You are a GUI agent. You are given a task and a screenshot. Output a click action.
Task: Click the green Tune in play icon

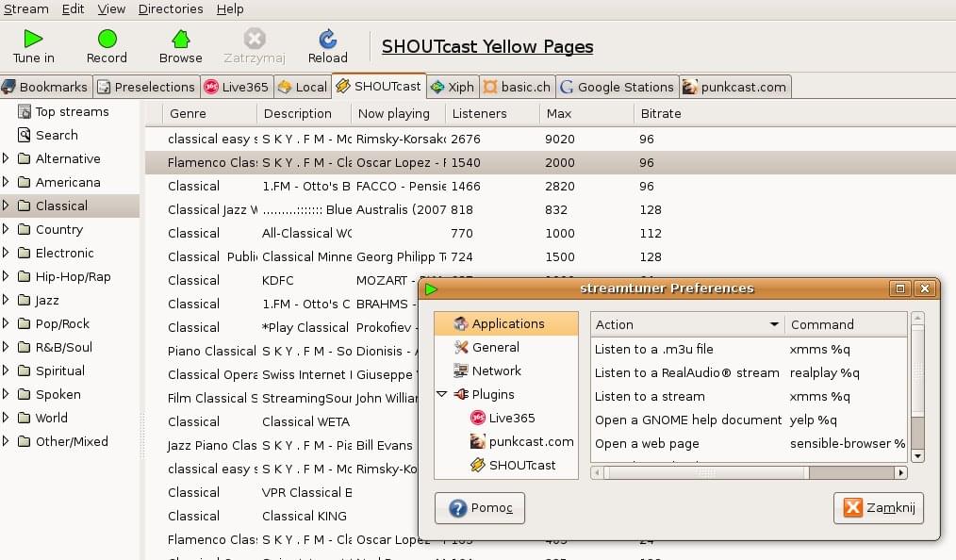[33, 39]
